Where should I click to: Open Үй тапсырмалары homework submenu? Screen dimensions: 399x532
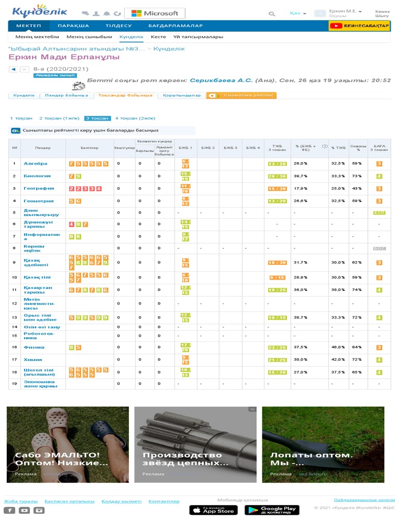198,37
